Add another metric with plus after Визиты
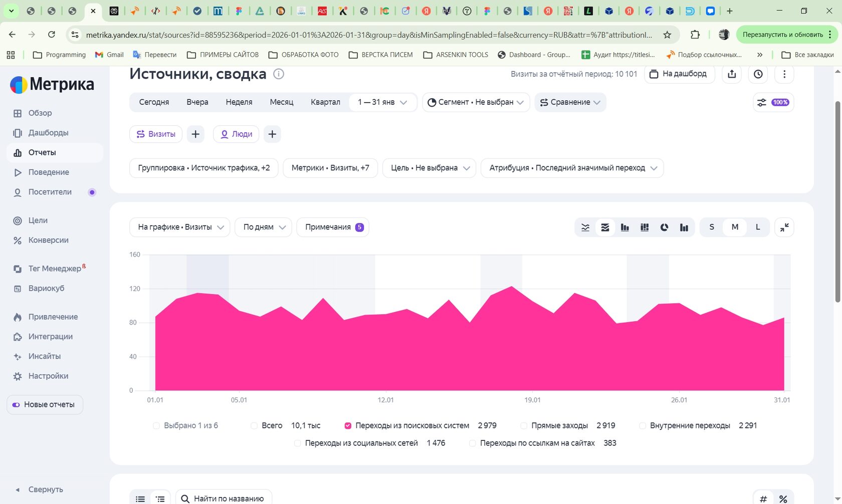The image size is (842, 504). coord(195,134)
